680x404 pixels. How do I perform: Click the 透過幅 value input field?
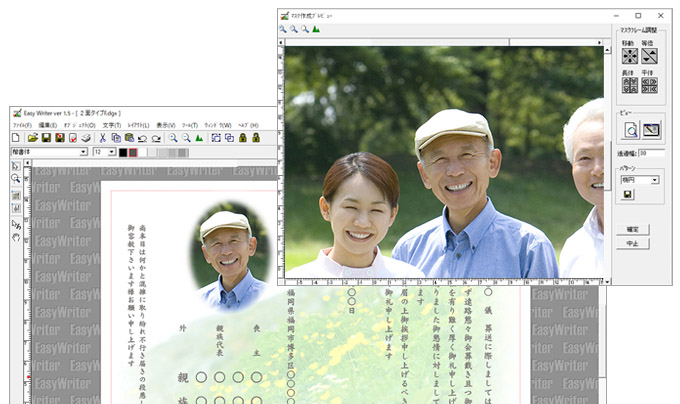[651, 153]
